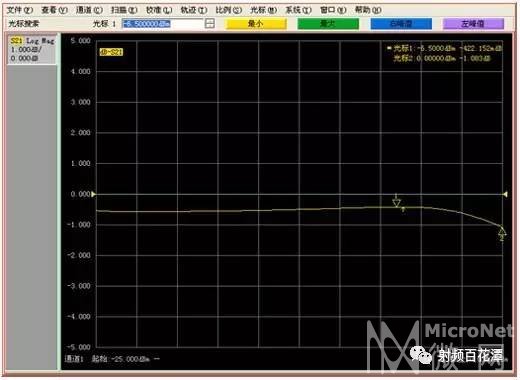Open the 帮助 (Help) menu
This screenshot has width=520, height=380.
coord(368,10)
